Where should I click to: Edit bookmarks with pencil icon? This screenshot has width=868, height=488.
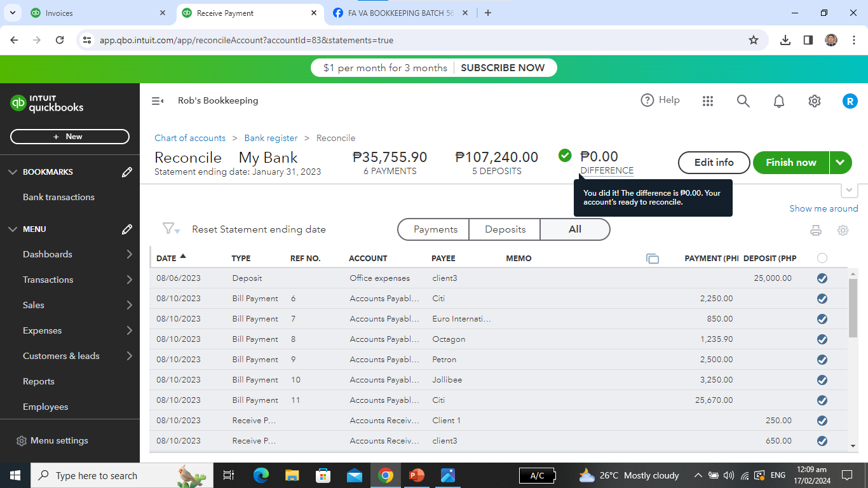click(x=127, y=172)
